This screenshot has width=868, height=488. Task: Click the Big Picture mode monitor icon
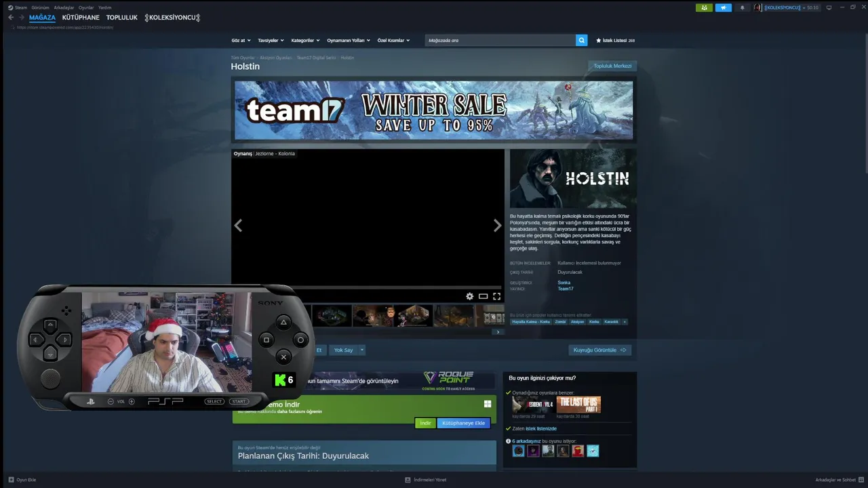tap(829, 7)
